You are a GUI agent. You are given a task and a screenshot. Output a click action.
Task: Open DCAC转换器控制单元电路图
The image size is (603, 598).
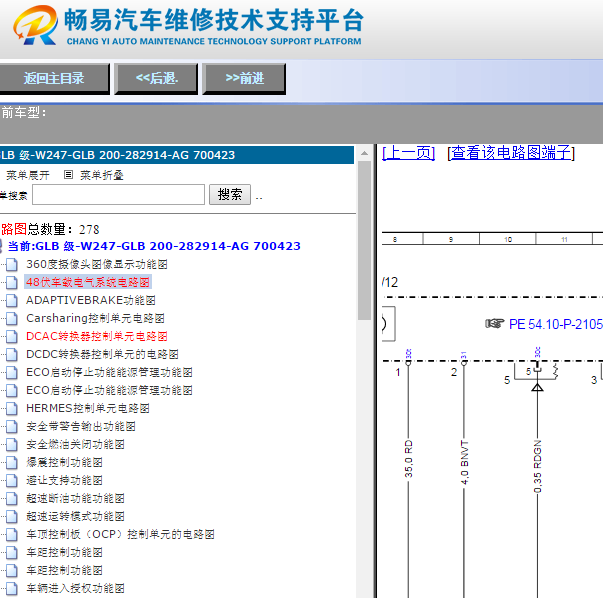(97, 336)
